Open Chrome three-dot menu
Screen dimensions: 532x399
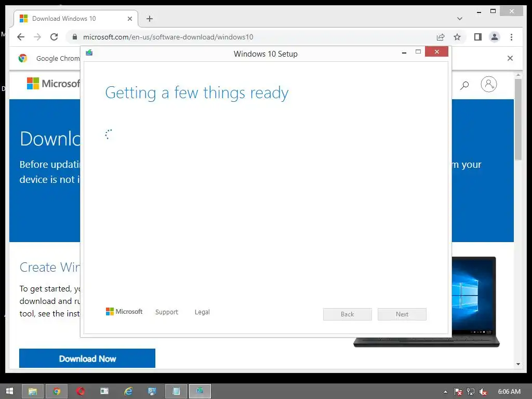(x=511, y=37)
